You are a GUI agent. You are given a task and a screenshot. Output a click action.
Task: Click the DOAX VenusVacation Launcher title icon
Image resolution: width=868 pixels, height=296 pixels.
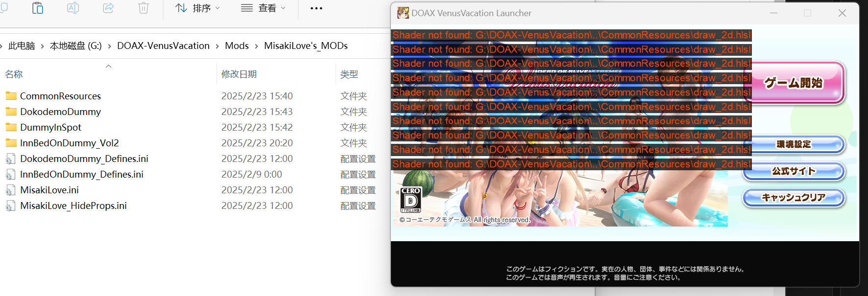click(403, 13)
